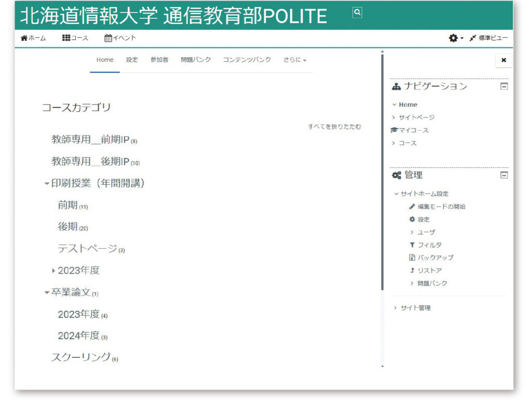Switch to the 参加者 tab

[x=159, y=60]
